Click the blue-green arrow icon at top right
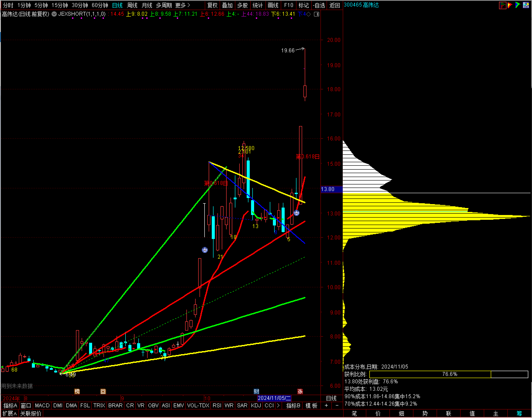The height and width of the screenshot is (418, 532). (x=518, y=5)
